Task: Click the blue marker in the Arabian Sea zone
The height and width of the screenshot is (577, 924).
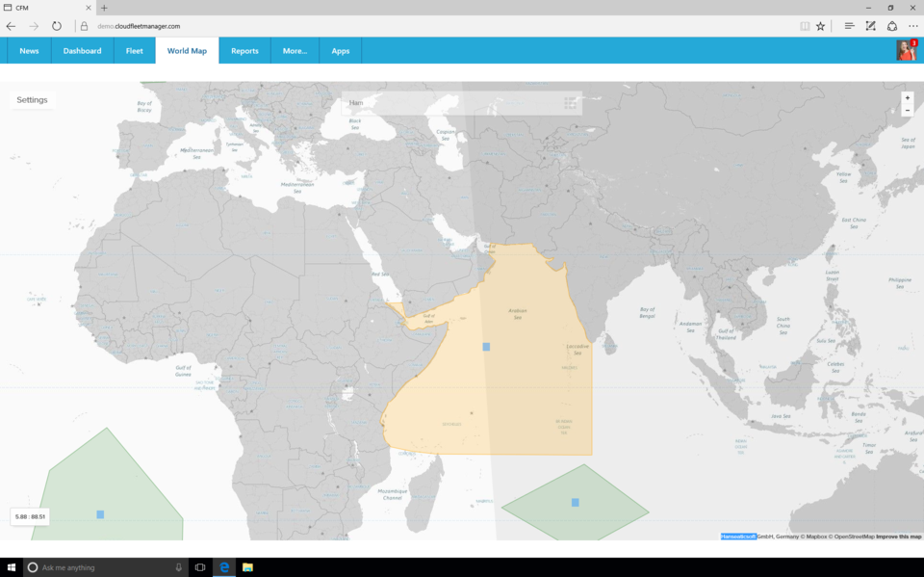Action: [486, 347]
